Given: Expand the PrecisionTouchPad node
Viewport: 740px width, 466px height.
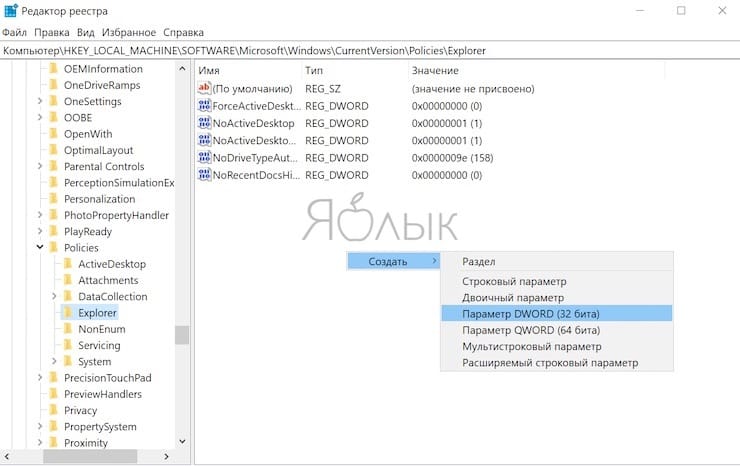Looking at the screenshot, I should pos(40,378).
